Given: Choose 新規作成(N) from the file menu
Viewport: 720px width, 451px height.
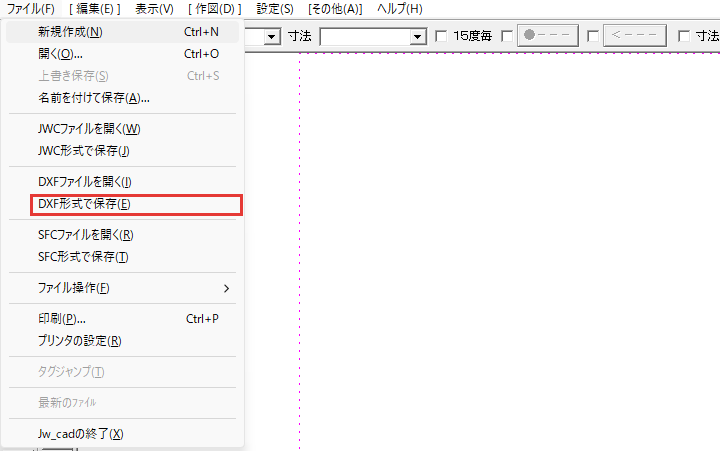Looking at the screenshot, I should (x=123, y=32).
